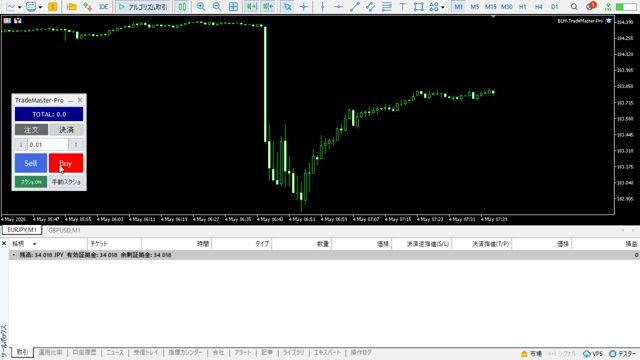Toggle the green スクショ ON button
Screen dimensions: 640x360
[x=31, y=182]
